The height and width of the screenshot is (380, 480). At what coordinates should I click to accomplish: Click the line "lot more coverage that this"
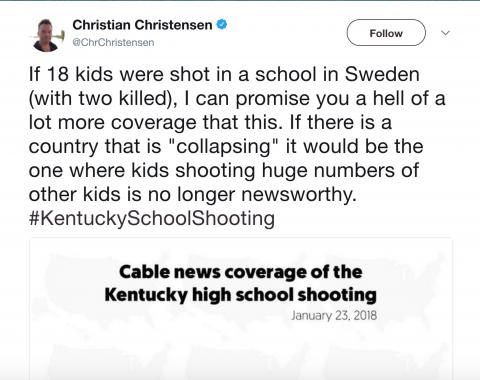(210, 122)
